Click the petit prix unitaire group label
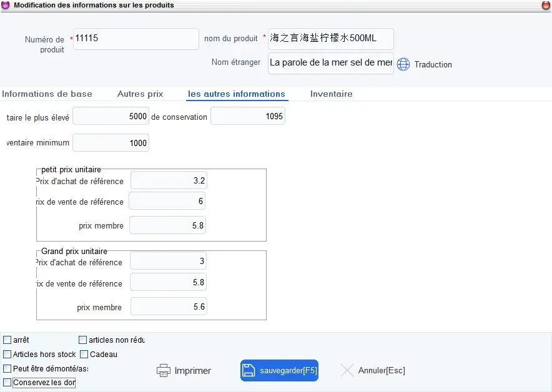 [x=71, y=170]
